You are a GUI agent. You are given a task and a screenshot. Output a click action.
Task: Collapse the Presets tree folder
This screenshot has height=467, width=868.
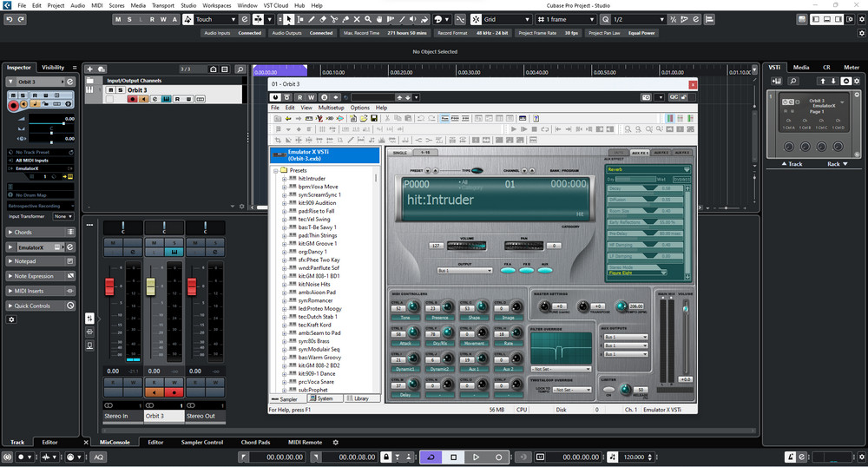coord(276,170)
